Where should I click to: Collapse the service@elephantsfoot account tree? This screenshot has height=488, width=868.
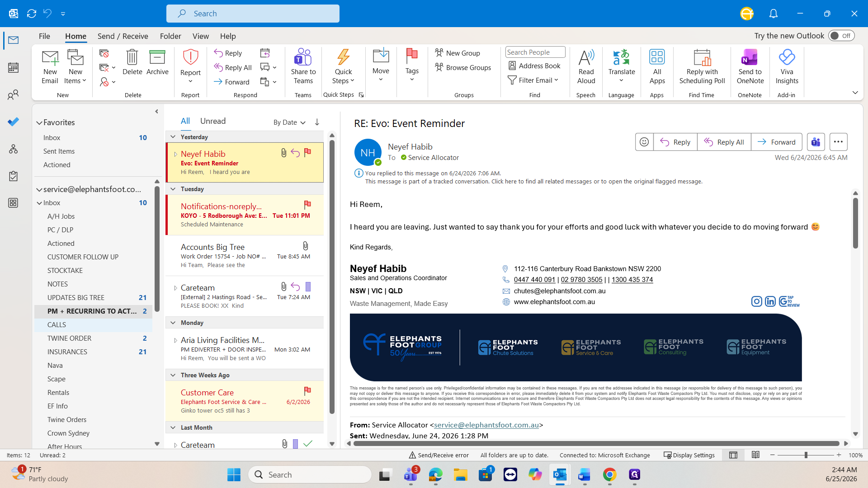(x=39, y=190)
